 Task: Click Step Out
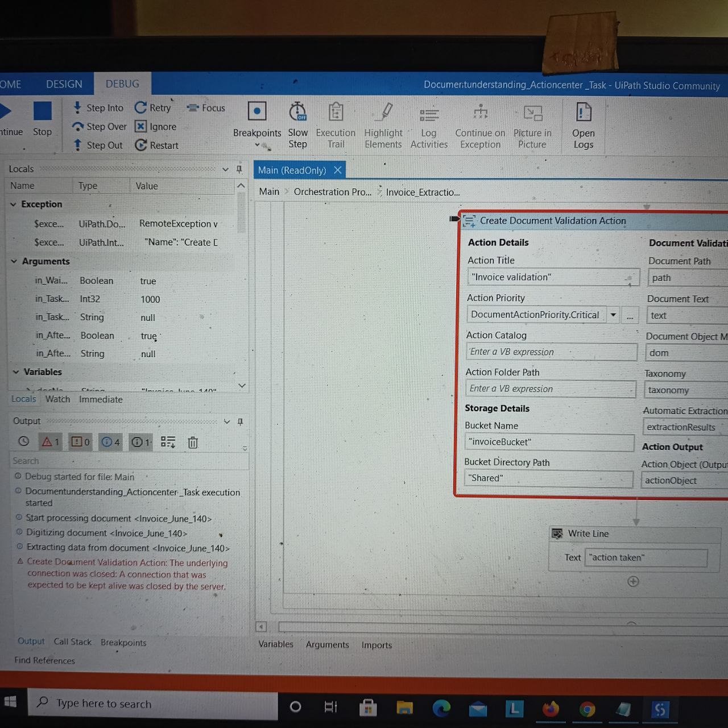pyautogui.click(x=97, y=145)
